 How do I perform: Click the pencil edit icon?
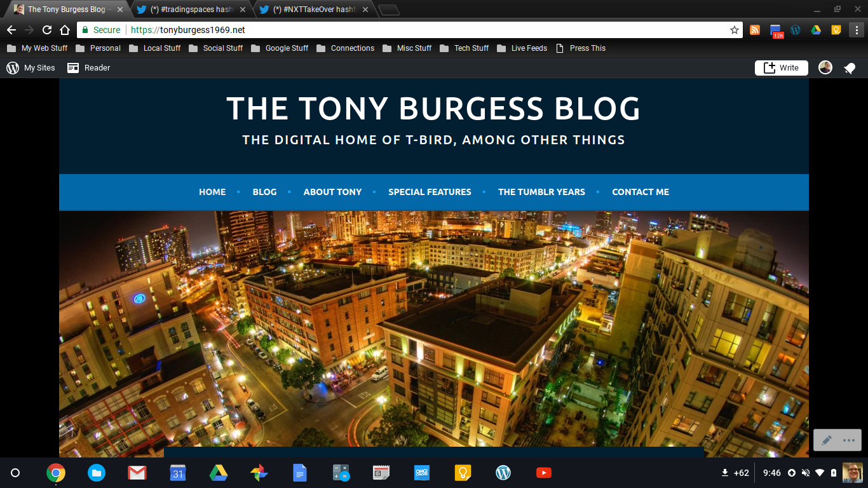[827, 440]
